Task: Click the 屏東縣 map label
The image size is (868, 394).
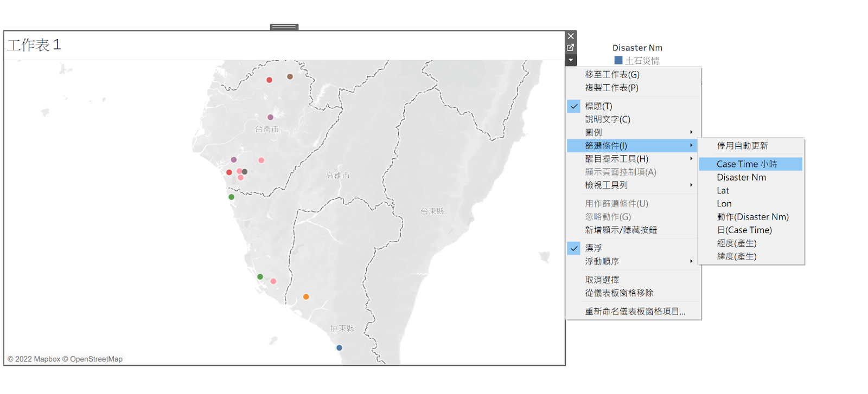Action: (x=342, y=328)
